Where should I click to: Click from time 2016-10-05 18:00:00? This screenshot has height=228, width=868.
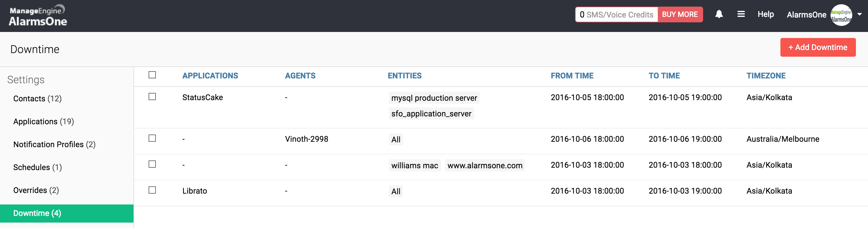[x=587, y=97]
